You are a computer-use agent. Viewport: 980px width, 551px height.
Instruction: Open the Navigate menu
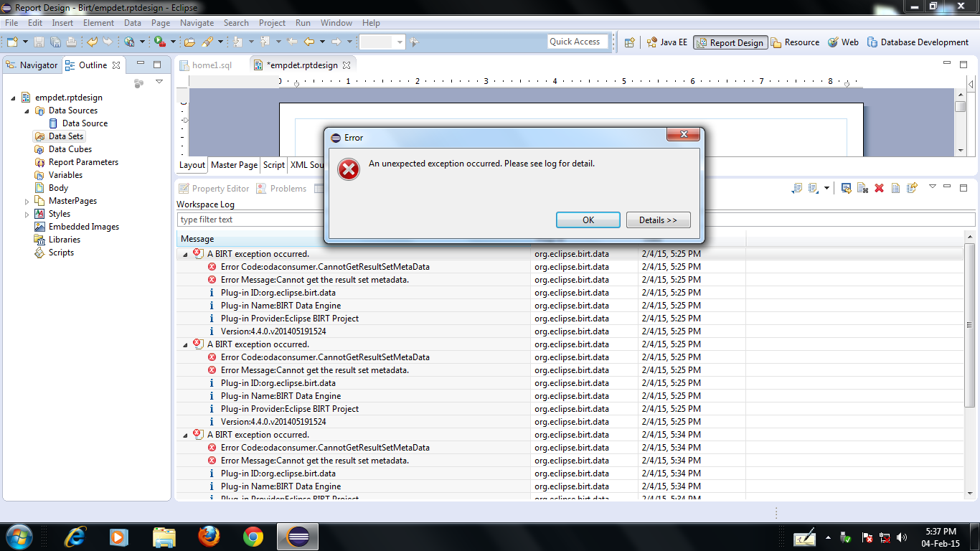197,23
